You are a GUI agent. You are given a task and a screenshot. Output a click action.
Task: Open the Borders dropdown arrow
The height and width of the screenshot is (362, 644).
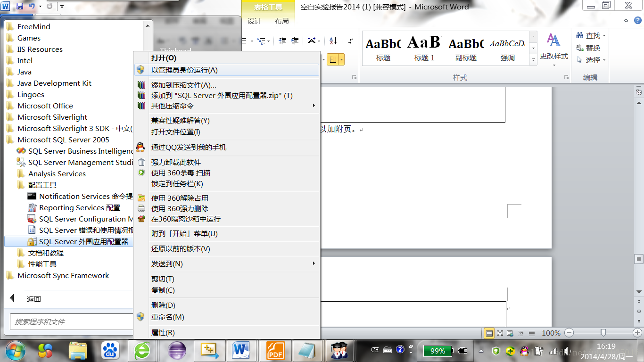[341, 59]
